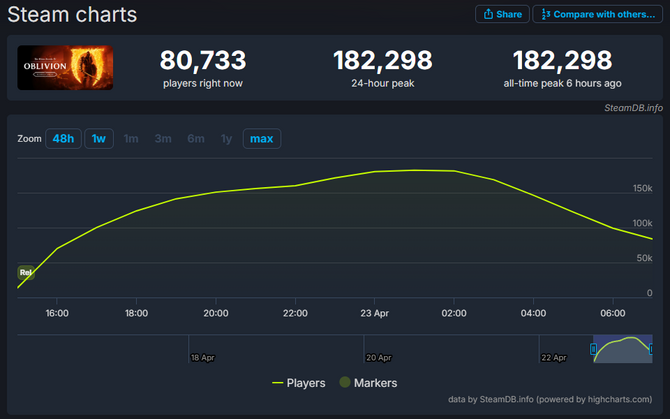Click the highlighted navigator range area
This screenshot has height=419, width=670.
[623, 349]
